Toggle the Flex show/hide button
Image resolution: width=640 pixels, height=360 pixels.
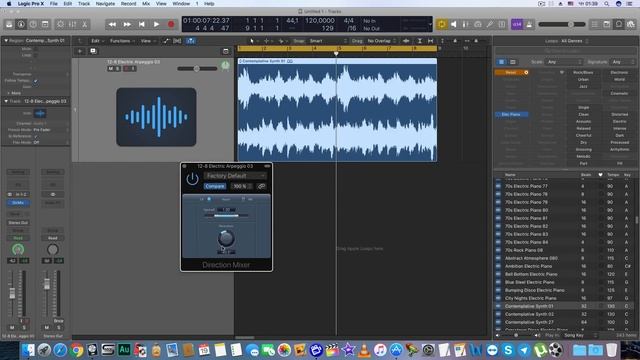pos(178,41)
